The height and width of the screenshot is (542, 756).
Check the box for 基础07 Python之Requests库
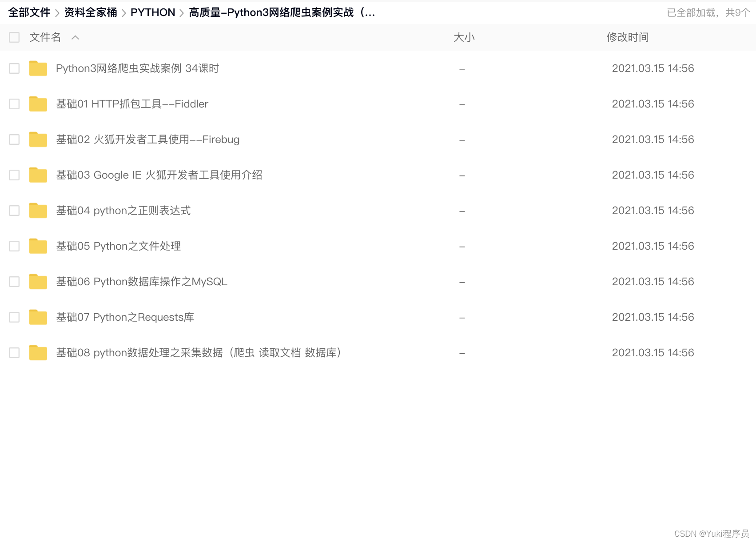[x=14, y=317]
